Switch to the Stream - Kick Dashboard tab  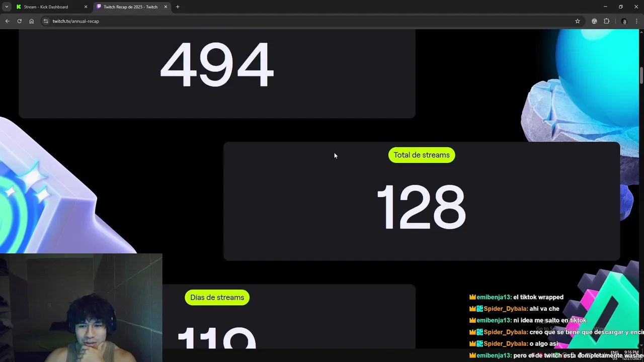(x=51, y=7)
